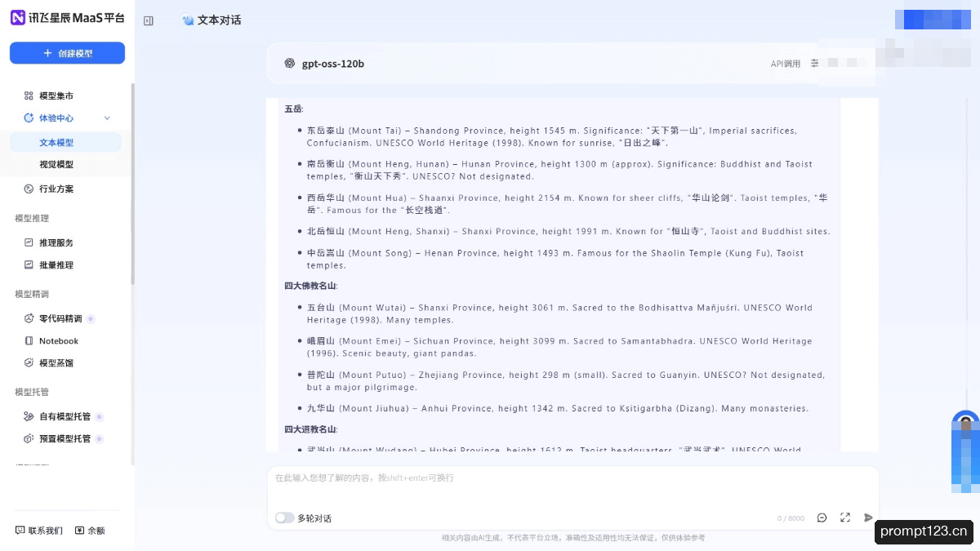980x551 pixels.
Task: Open 余额 at sidebar bottom
Action: [x=90, y=531]
